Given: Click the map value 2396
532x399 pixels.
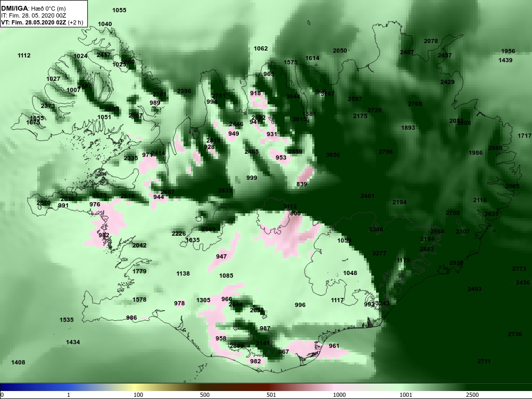Looking at the screenshot, I should (x=184, y=91).
